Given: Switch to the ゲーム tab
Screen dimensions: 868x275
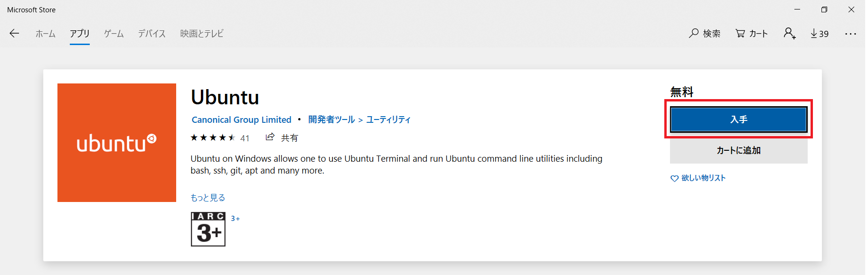Looking at the screenshot, I should 114,34.
